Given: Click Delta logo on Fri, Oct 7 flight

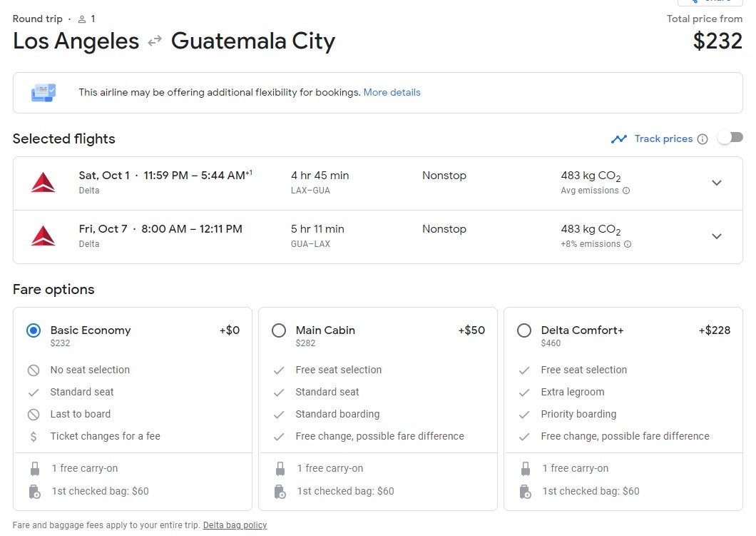Looking at the screenshot, I should (x=43, y=236).
